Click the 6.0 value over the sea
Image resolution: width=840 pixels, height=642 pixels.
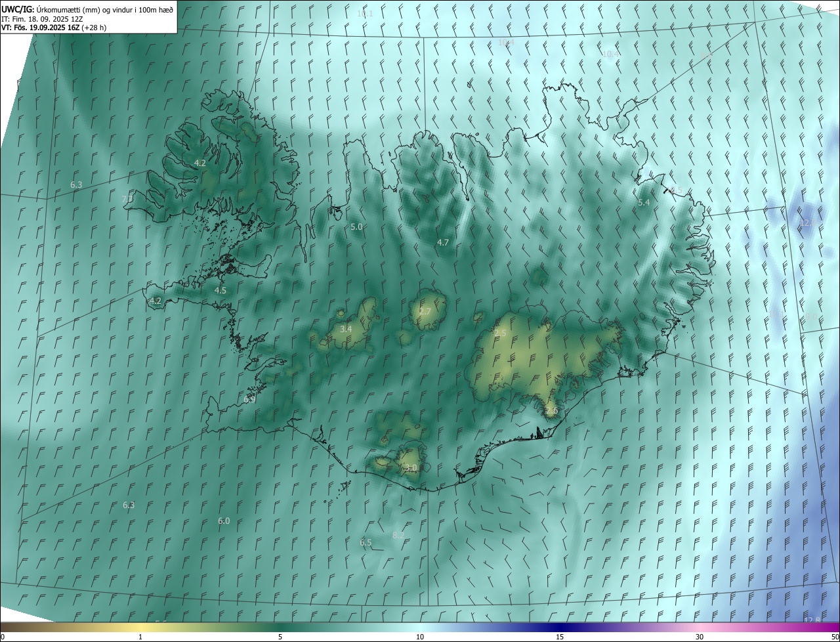coord(224,521)
